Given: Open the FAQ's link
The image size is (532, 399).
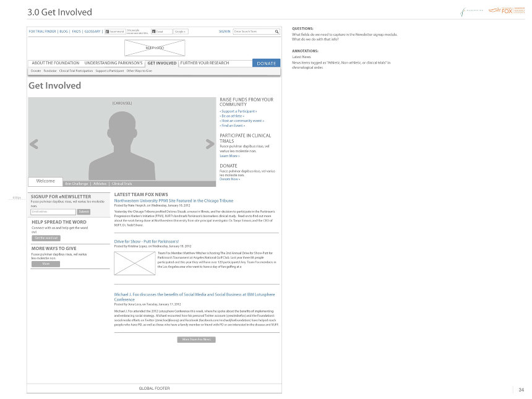Looking at the screenshot, I should point(76,32).
